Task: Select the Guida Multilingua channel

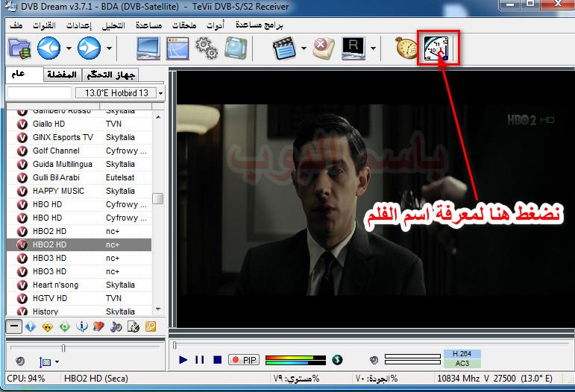Action: tap(79, 164)
